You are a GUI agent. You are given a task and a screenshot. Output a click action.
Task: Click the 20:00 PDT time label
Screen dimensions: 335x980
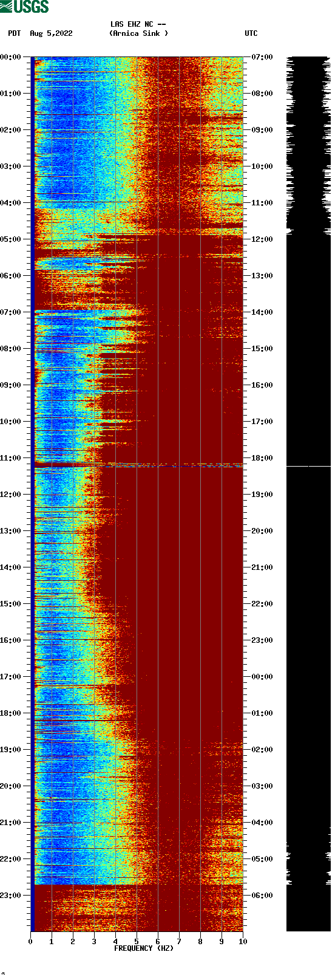click(11, 786)
